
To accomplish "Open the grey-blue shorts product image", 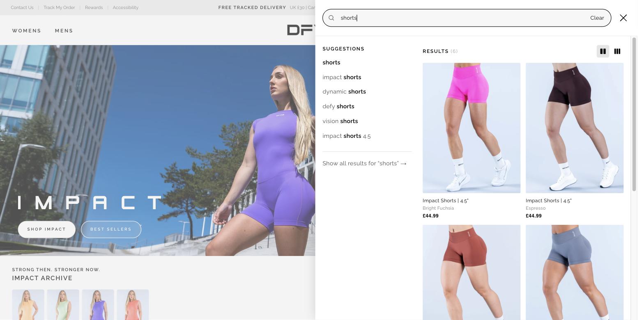I will (575, 272).
